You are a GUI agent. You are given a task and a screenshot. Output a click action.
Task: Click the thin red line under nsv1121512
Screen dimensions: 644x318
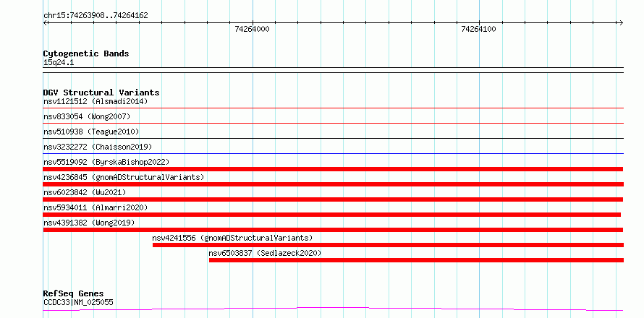pos(334,108)
